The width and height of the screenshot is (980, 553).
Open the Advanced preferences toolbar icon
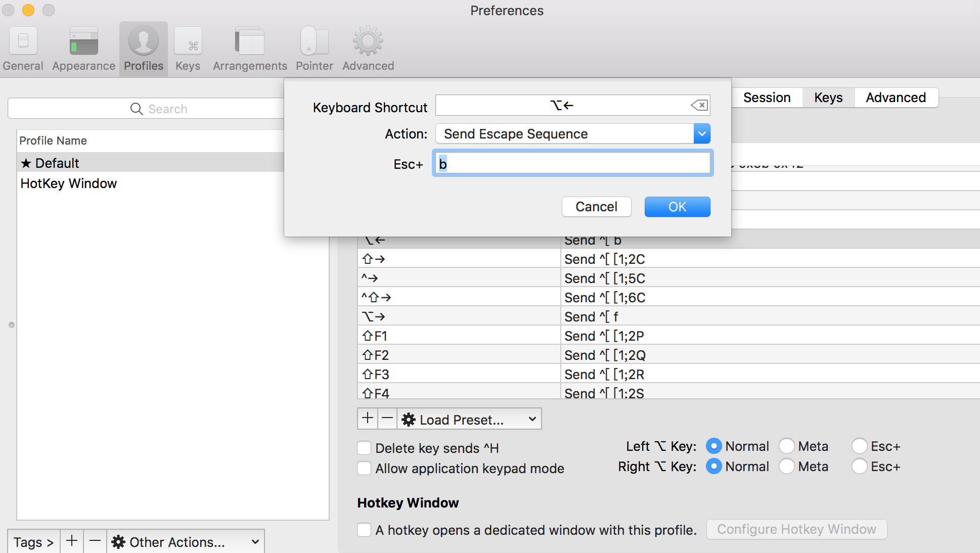pyautogui.click(x=368, y=49)
